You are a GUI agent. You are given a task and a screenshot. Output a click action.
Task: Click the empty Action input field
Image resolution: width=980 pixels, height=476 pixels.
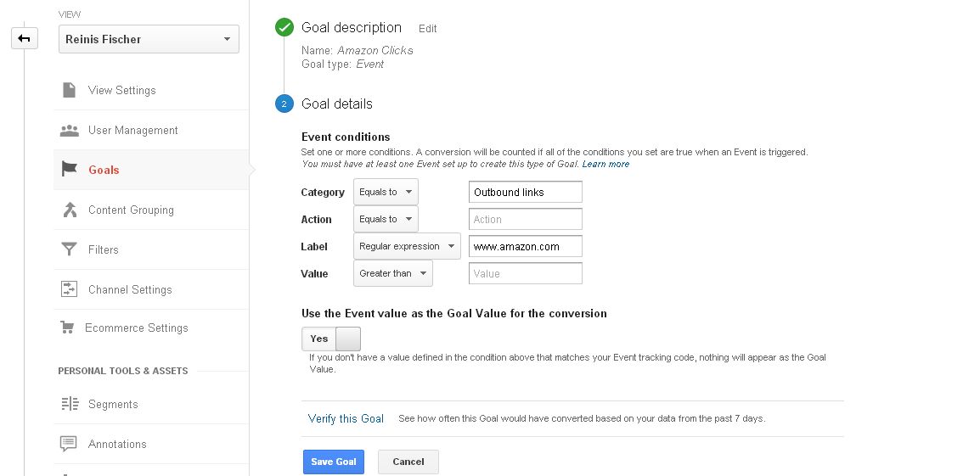tap(526, 219)
